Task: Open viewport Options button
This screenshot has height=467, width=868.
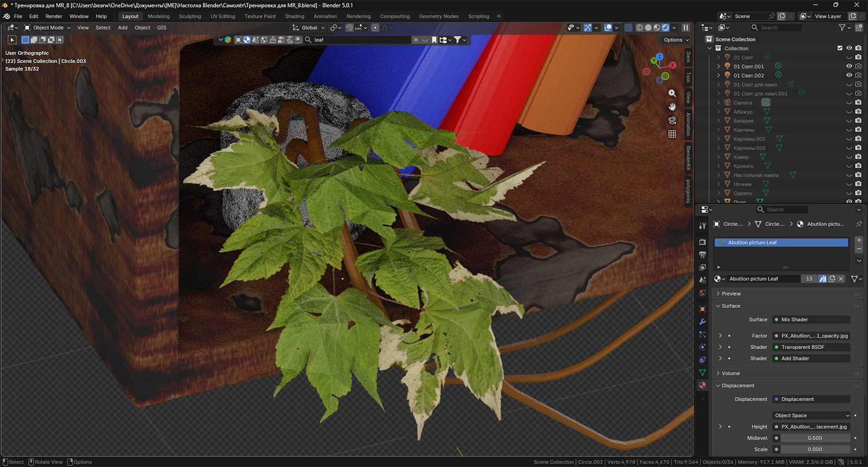Action: [675, 40]
